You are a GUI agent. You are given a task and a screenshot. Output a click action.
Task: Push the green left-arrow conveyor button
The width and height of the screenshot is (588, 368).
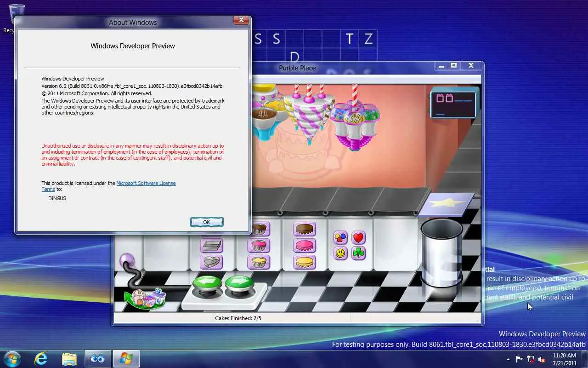[x=207, y=282]
